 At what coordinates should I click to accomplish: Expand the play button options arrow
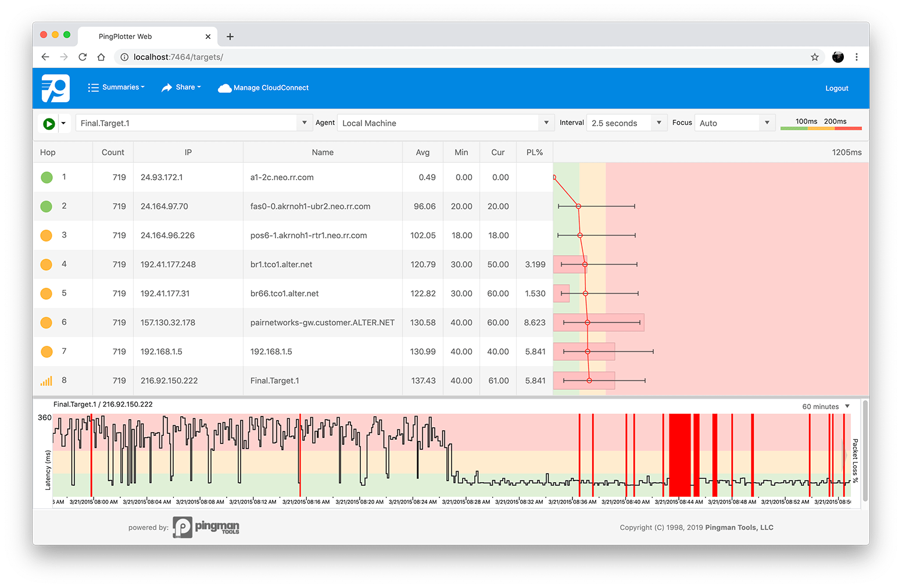pyautogui.click(x=63, y=123)
